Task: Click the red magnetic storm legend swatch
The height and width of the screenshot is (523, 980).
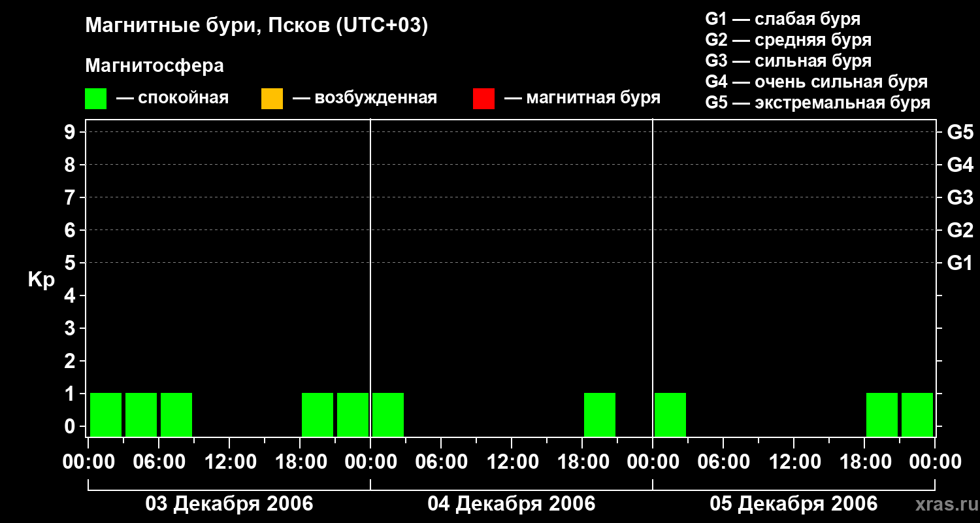Action: tap(483, 98)
